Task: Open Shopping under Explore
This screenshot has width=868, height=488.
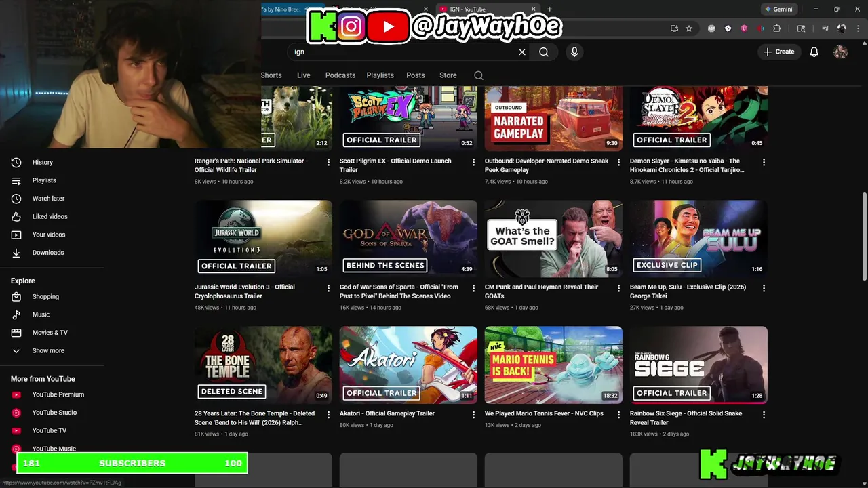Action: point(45,297)
